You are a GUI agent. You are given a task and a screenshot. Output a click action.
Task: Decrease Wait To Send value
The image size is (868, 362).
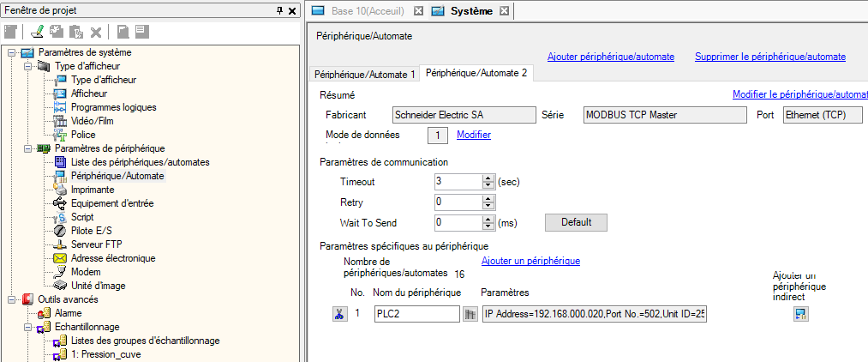point(488,226)
